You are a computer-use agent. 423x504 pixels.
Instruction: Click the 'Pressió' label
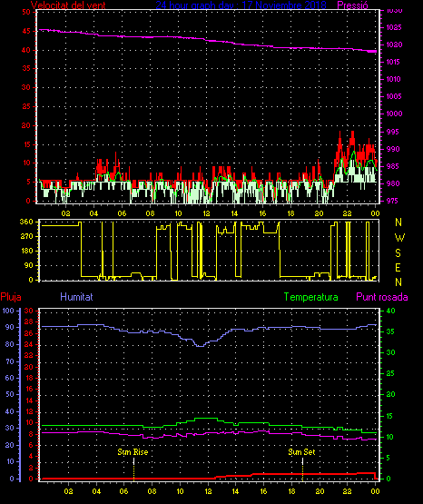pos(352,5)
